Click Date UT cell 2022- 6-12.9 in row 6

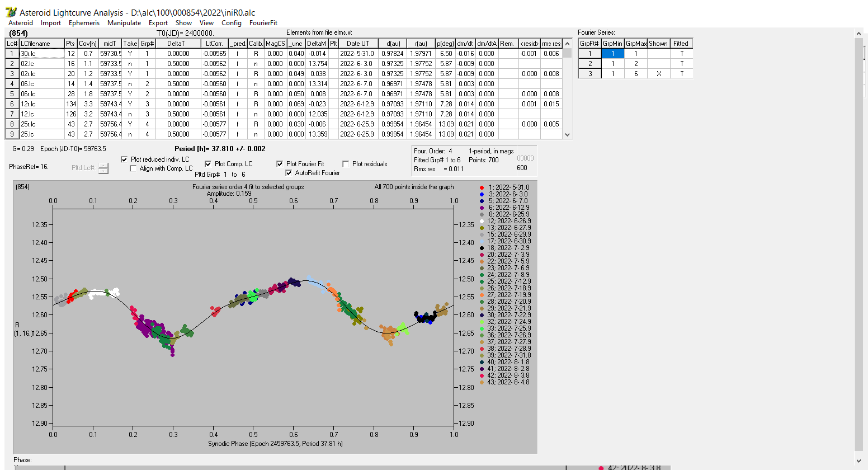[357, 104]
